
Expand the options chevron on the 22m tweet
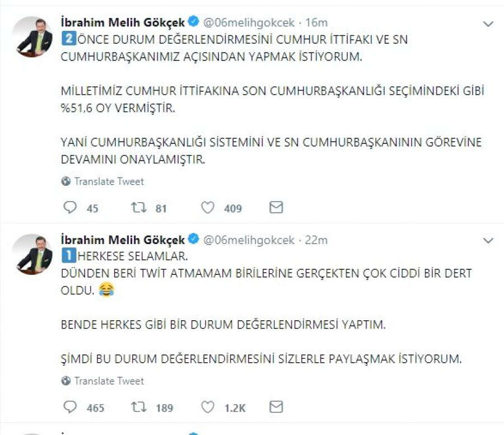488,241
